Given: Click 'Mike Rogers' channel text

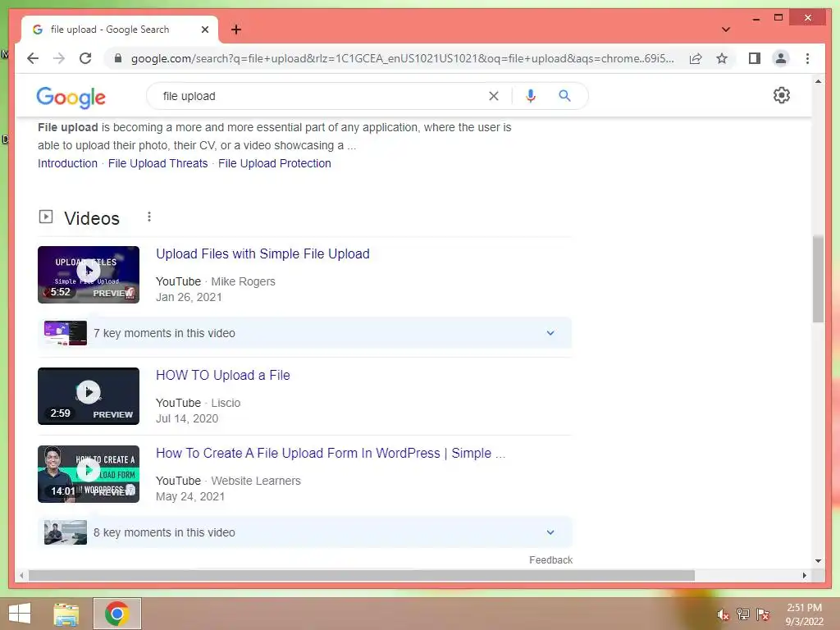Looking at the screenshot, I should coord(243,282).
